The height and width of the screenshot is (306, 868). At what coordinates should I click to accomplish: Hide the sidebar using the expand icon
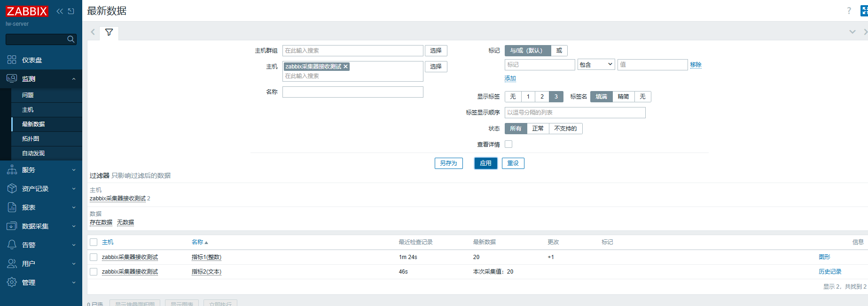pyautogui.click(x=71, y=11)
